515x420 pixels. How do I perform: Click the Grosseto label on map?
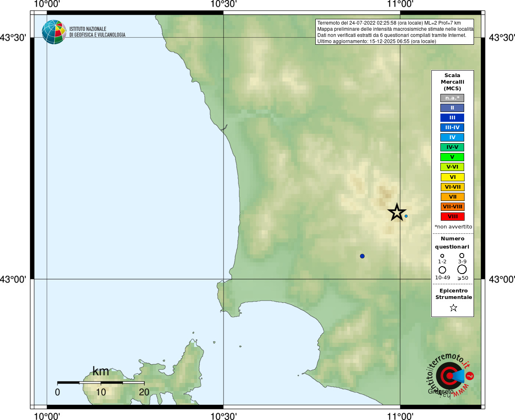click(440, 392)
